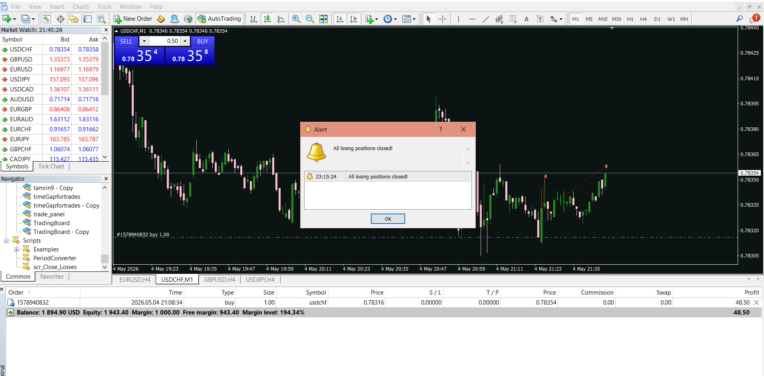
Task: Switch chart to M15 timeframe
Action: (x=603, y=19)
